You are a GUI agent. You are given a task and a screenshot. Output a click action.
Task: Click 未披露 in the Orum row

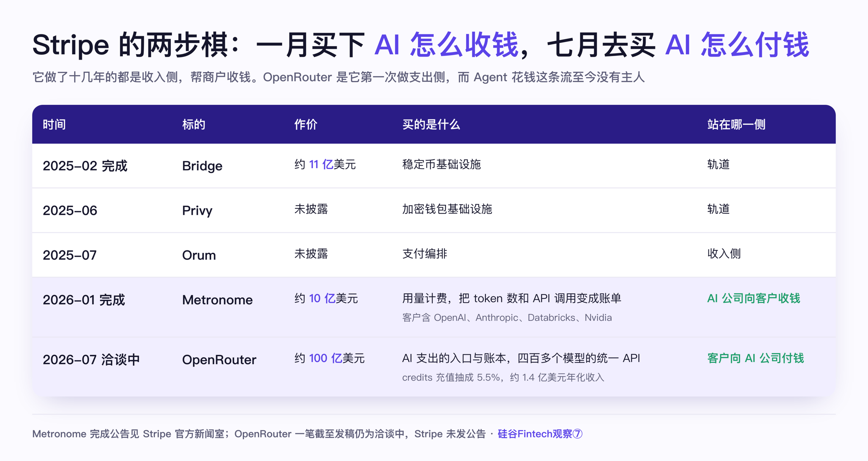[311, 254]
